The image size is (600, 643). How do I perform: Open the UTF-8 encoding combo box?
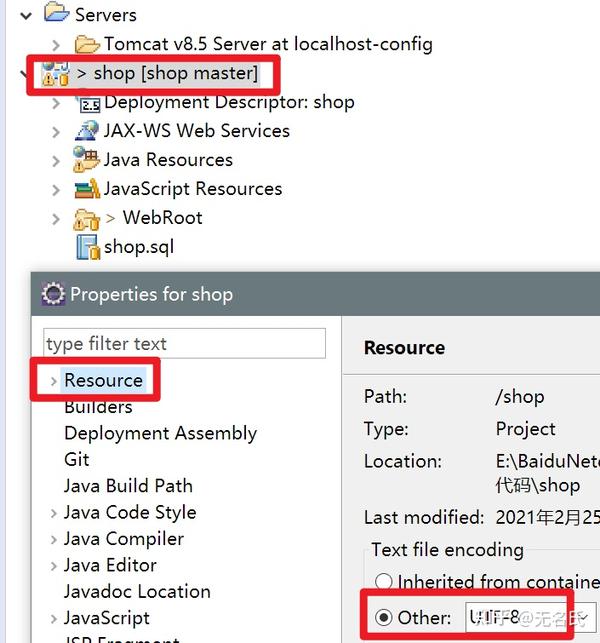coord(530,617)
